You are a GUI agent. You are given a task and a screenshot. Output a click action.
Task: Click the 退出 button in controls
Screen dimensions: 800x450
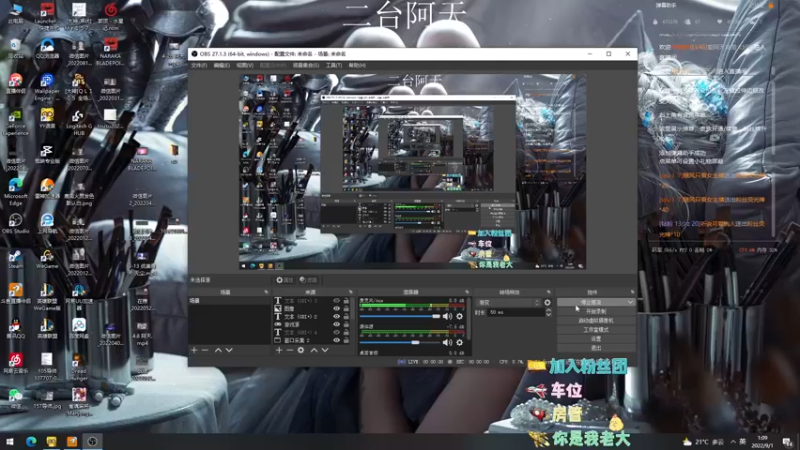click(596, 348)
